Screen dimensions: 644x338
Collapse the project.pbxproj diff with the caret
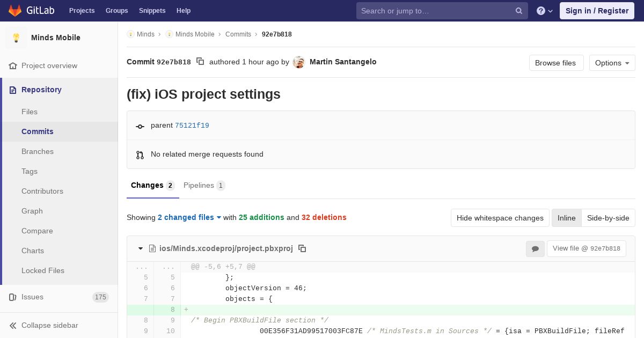pos(141,248)
